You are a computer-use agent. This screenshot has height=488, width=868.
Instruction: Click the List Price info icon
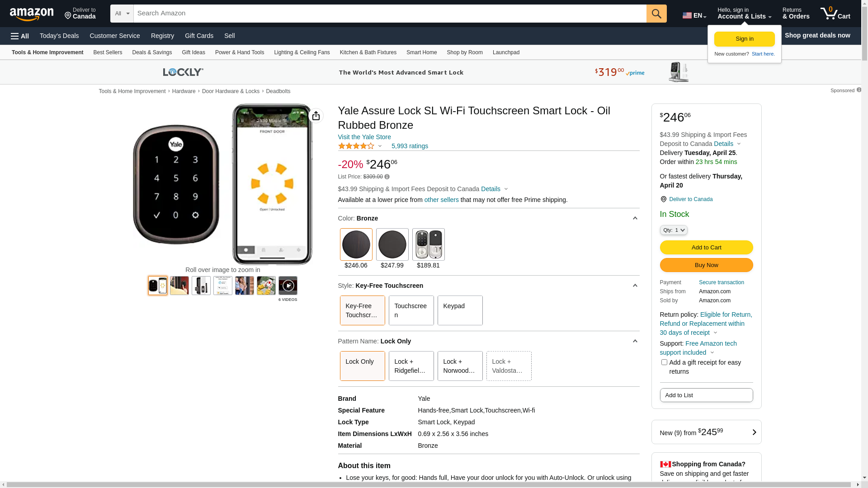point(387,177)
